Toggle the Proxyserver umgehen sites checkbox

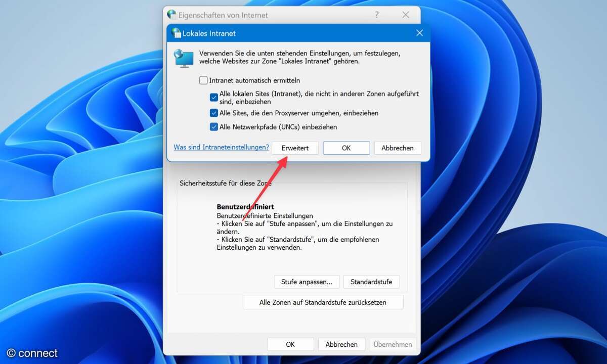[214, 113]
